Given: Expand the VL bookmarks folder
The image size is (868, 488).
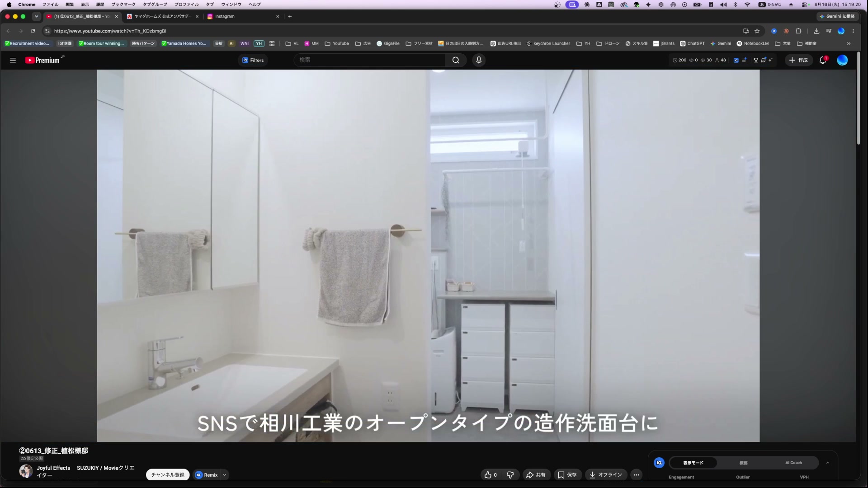Looking at the screenshot, I should [292, 44].
